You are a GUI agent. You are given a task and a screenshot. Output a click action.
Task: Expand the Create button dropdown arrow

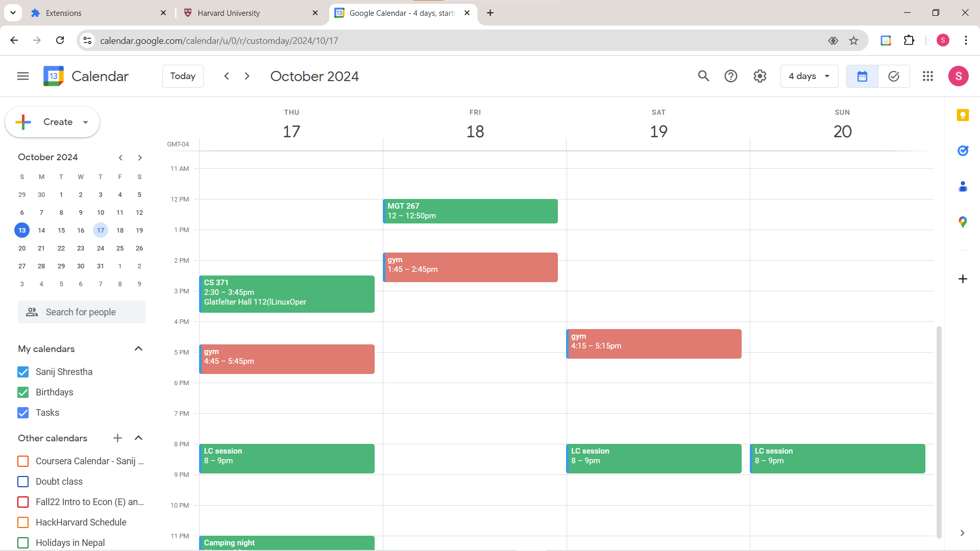pyautogui.click(x=86, y=122)
